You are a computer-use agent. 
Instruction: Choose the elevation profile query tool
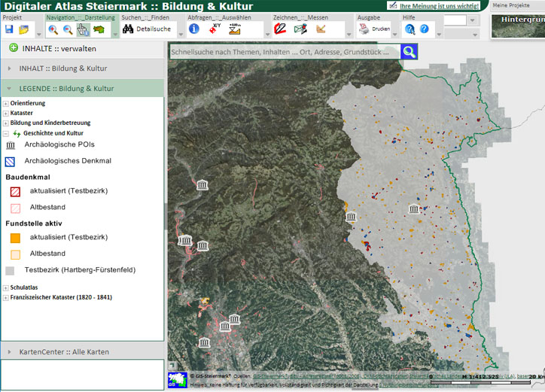click(235, 29)
